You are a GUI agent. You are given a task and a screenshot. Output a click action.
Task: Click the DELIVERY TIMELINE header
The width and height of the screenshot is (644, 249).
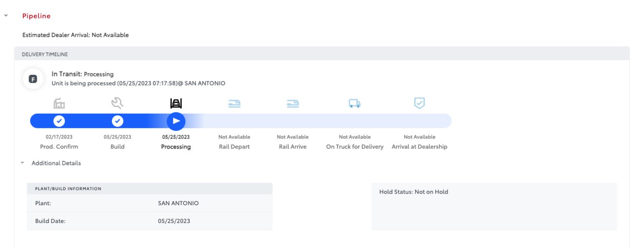[x=45, y=54]
